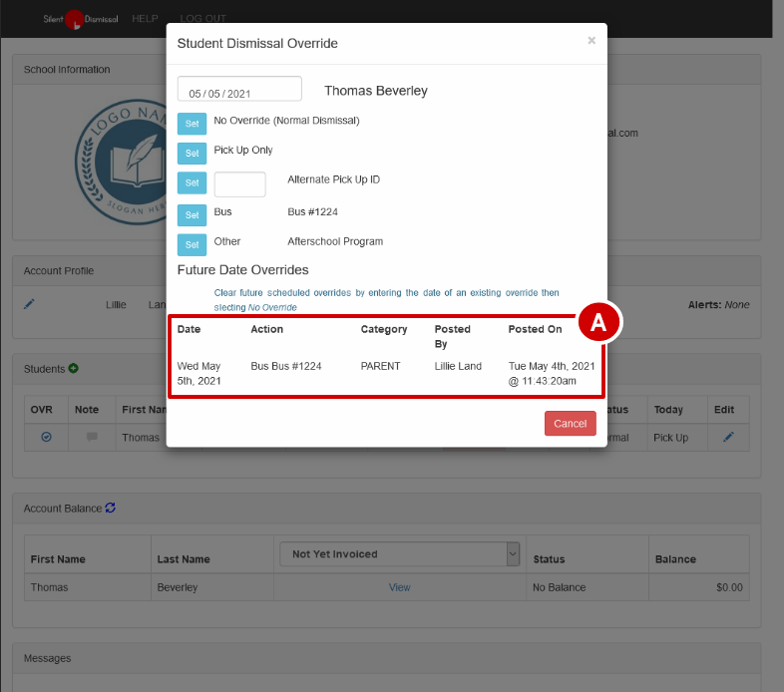
Task: Set Bus #1224 override
Action: (192, 214)
